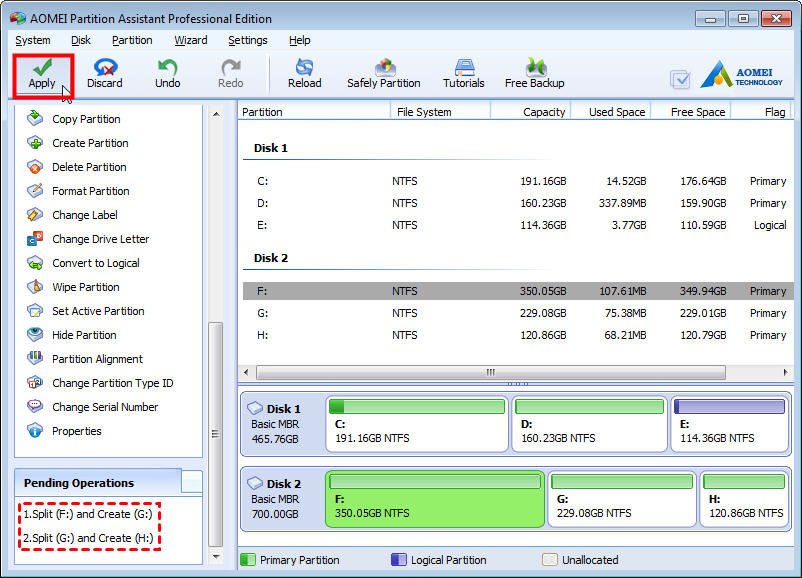Select pending operation Split G: Create H:
802x578 pixels.
88,538
